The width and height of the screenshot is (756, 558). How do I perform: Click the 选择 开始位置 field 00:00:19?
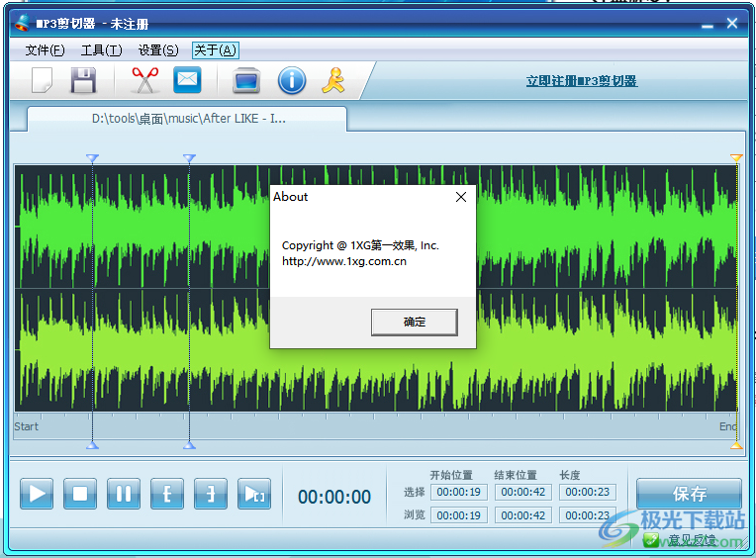(458, 492)
